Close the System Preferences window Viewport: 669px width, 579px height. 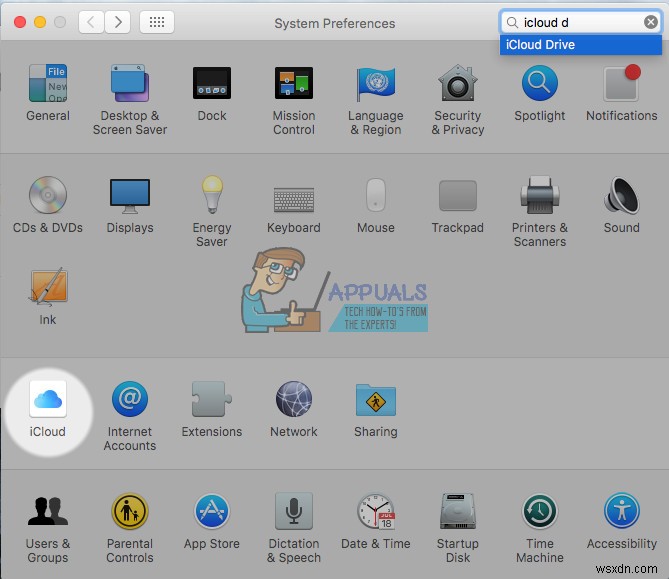20,22
